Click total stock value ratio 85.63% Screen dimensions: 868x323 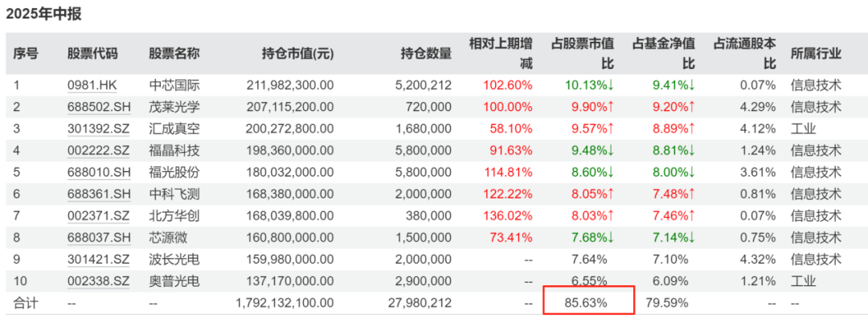(x=586, y=303)
